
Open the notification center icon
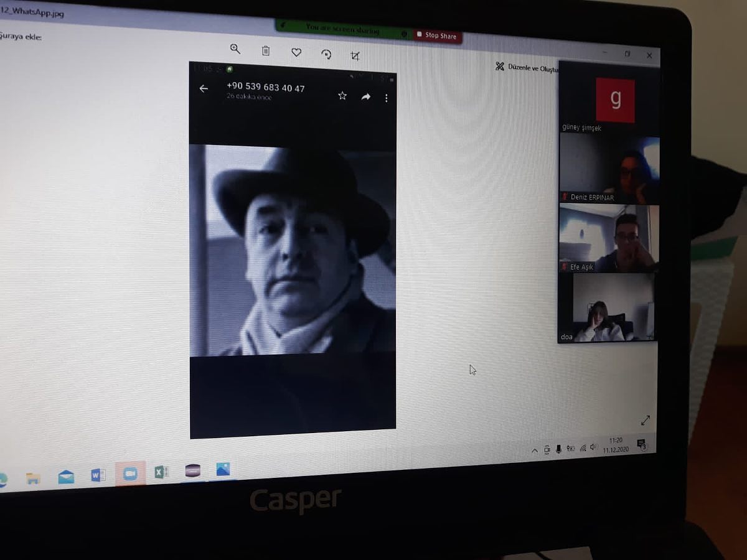(x=642, y=444)
